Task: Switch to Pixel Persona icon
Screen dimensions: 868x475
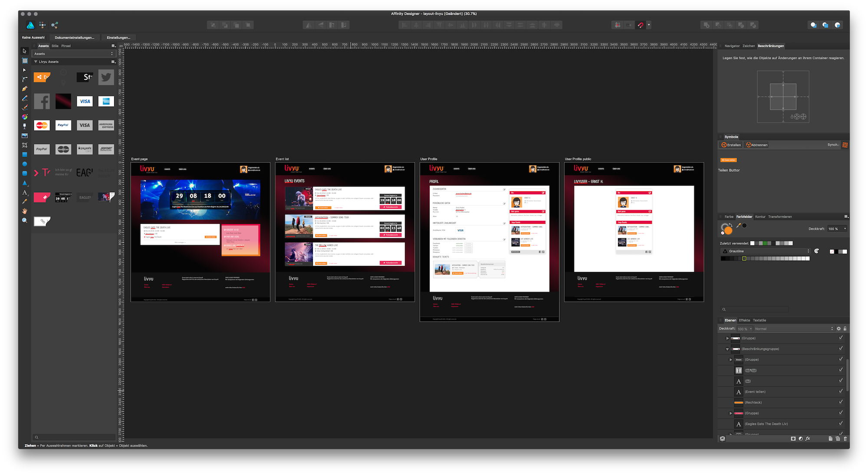Action: pos(43,25)
